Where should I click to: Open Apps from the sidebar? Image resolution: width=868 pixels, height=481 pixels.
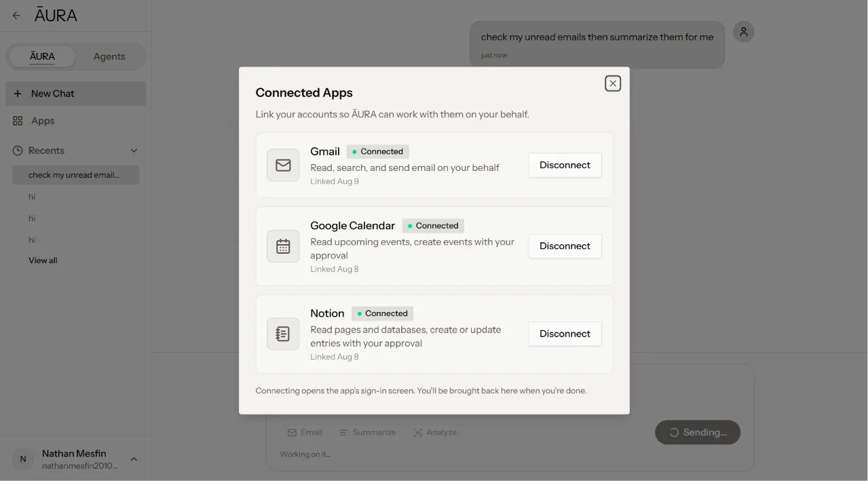[75, 121]
